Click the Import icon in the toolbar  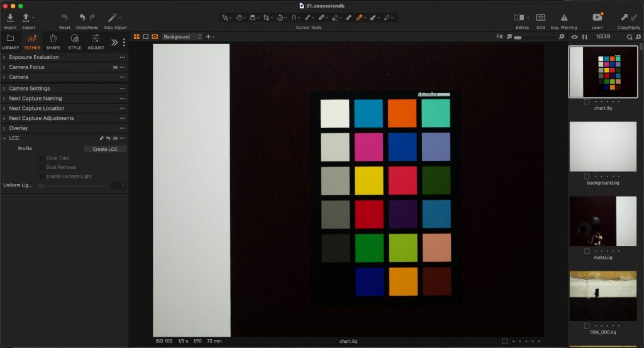click(10, 18)
